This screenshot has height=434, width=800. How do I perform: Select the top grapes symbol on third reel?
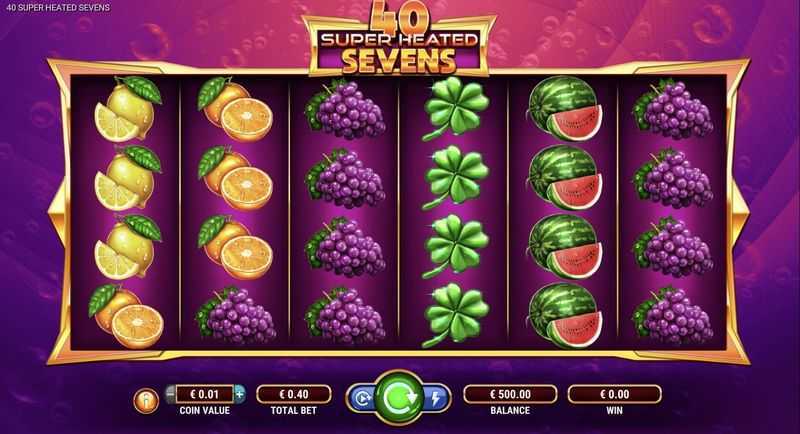[345, 109]
